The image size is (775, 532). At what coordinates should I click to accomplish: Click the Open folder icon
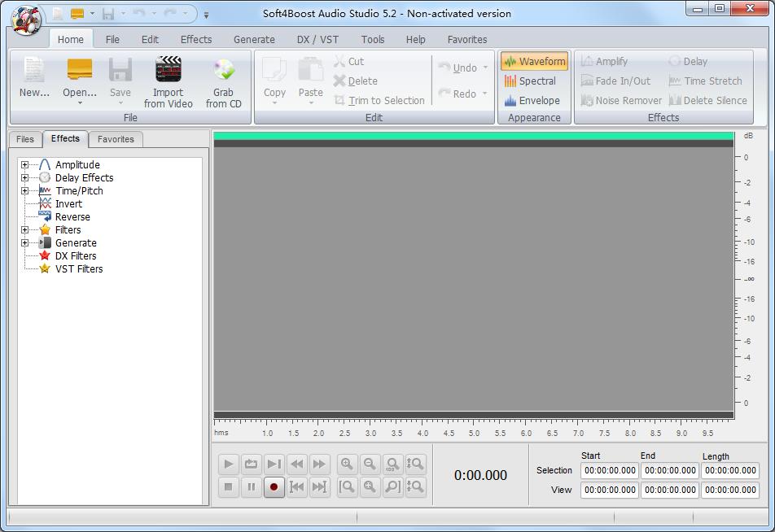pos(80,71)
